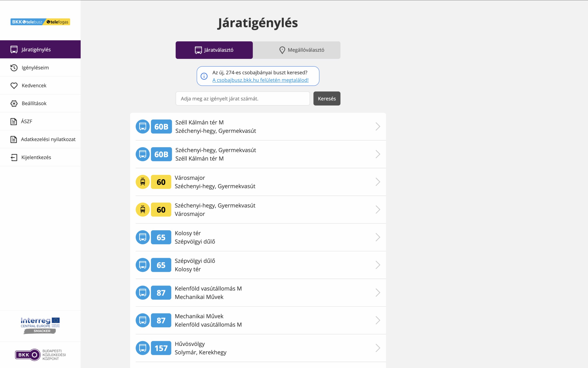
Task: Click the history clock icon beside Igényléseim
Action: (x=14, y=68)
